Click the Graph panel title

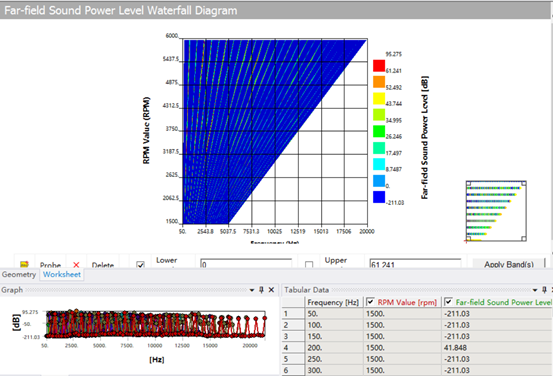tap(12, 290)
